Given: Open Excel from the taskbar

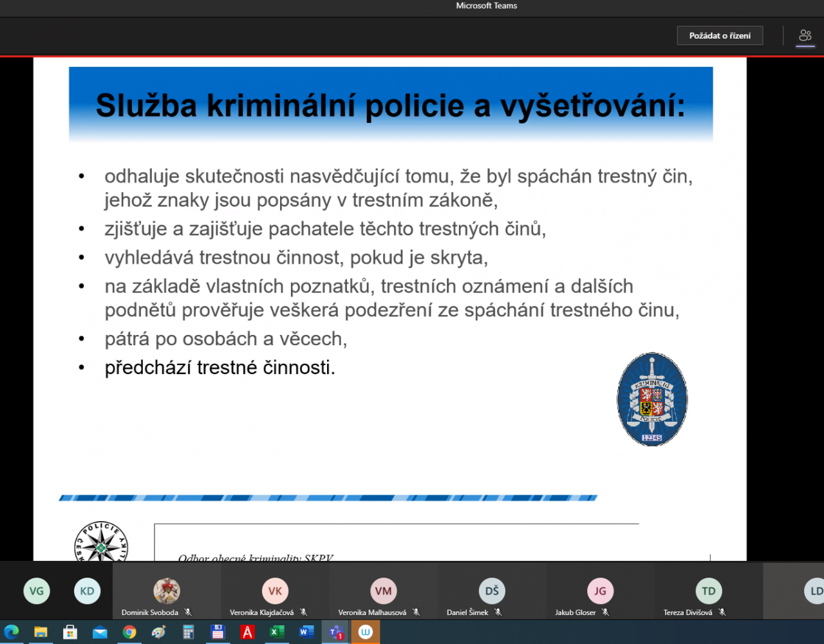Looking at the screenshot, I should point(277,632).
